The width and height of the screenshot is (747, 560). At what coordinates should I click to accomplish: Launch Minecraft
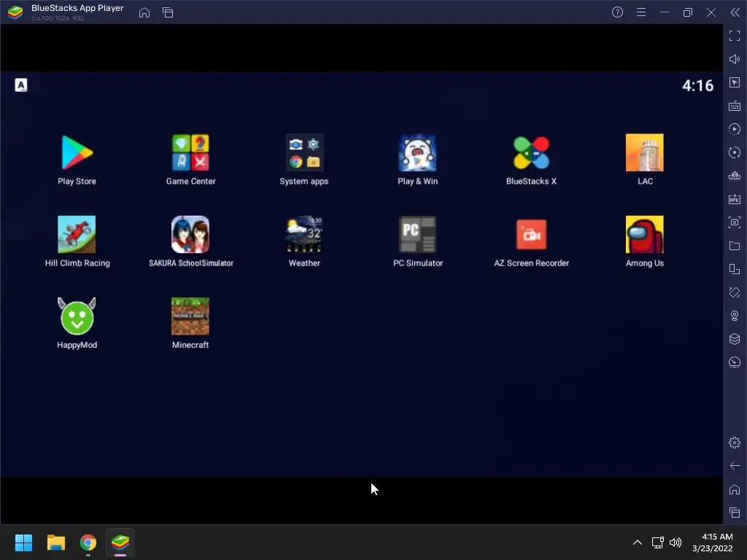(190, 316)
